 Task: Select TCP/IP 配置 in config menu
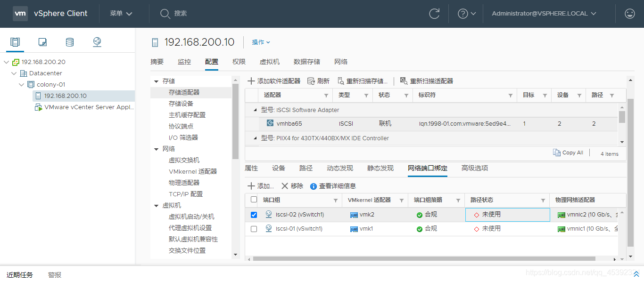[186, 194]
